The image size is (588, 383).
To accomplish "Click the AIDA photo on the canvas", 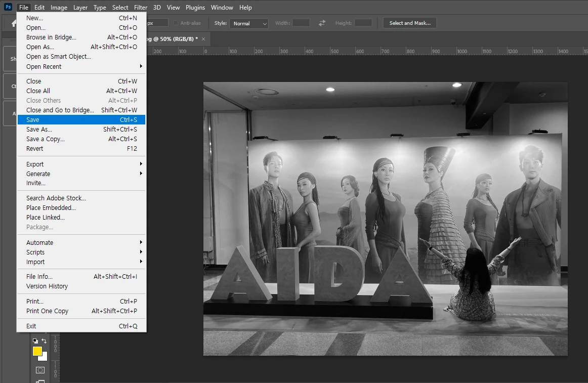I will pos(386,219).
